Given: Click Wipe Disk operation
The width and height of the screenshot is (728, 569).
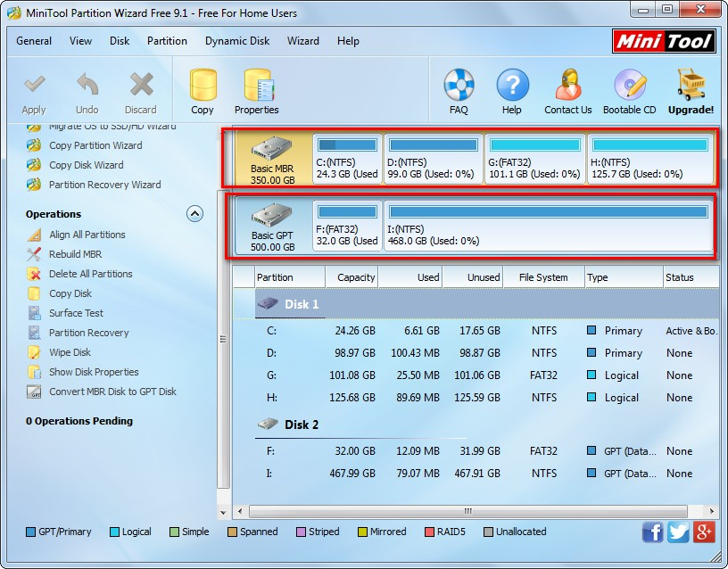Looking at the screenshot, I should pos(70,352).
